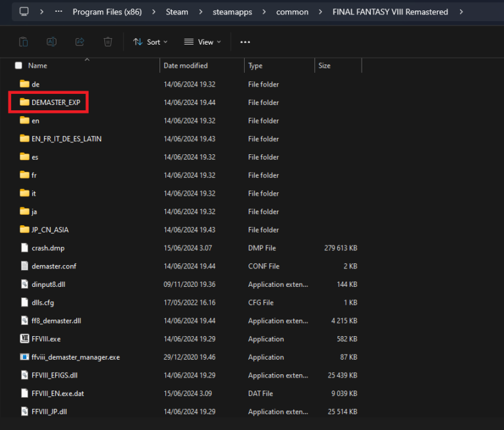Sort by the Size column header
The width and height of the screenshot is (504, 430).
pyautogui.click(x=324, y=66)
